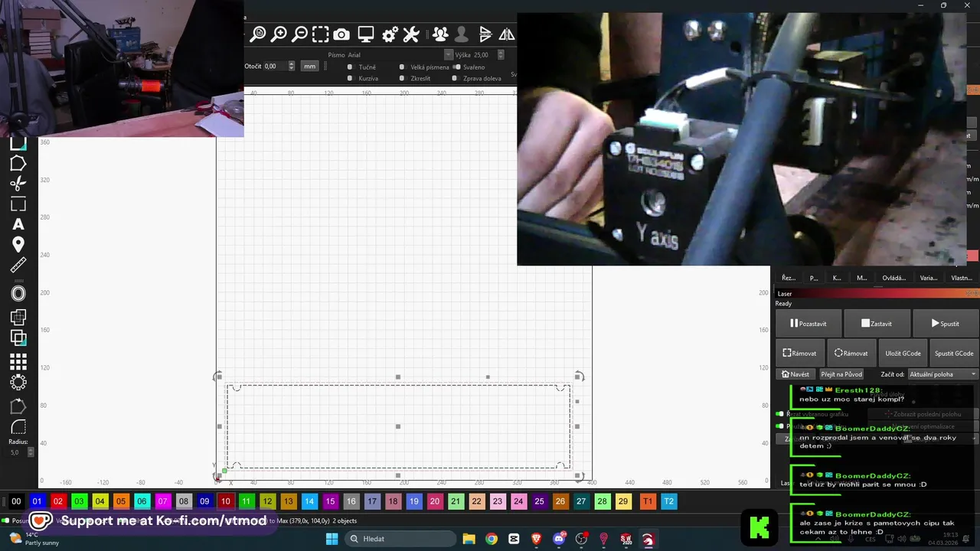
Task: Click the Zoom Out magnifier icon
Action: pos(300,34)
